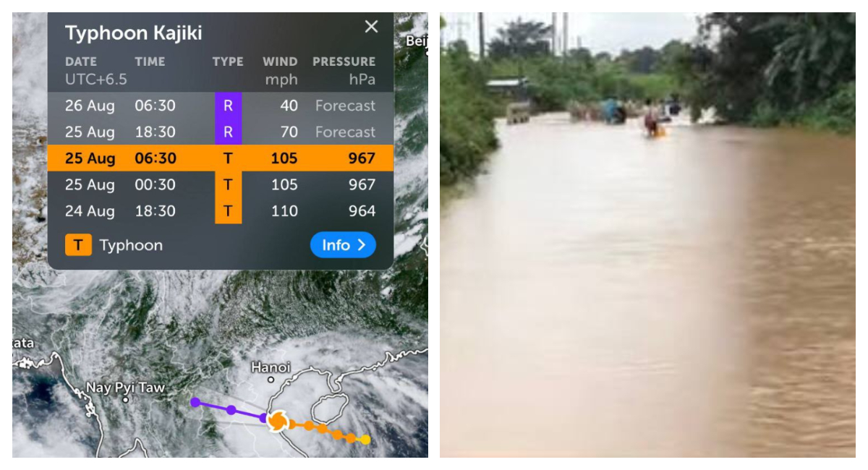Click the orange T icon for 24 Aug 18:30

click(x=228, y=210)
